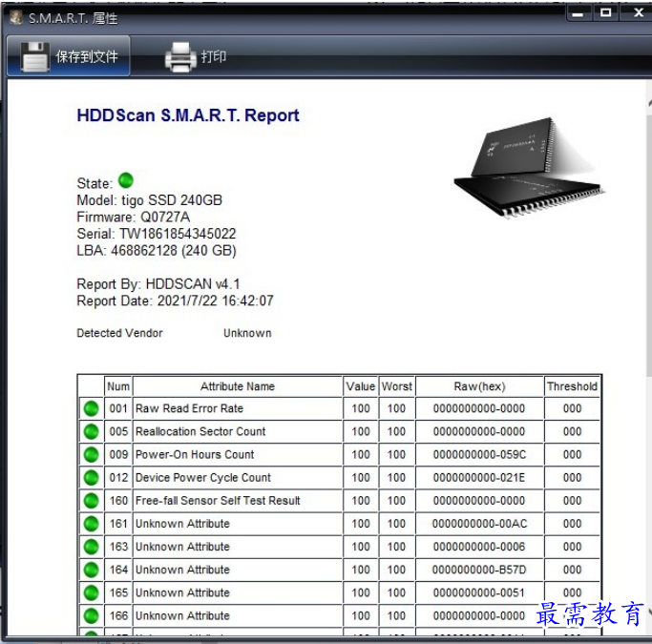The height and width of the screenshot is (644, 652).
Task: Click status dot for attribute 161
Action: (91, 524)
